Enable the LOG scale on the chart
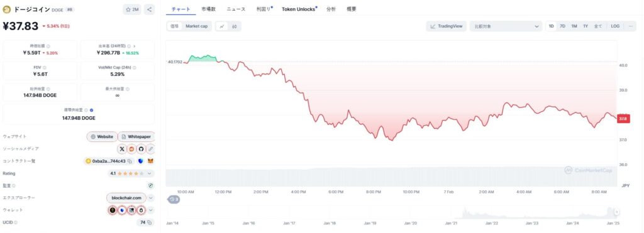Viewport: 644px width, 233px height. (615, 26)
